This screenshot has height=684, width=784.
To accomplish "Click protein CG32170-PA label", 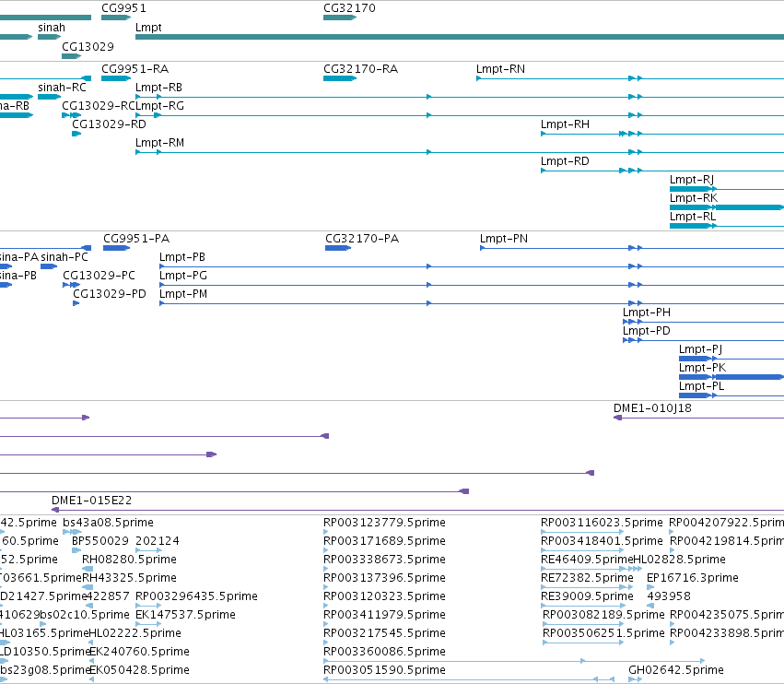I will point(362,239).
